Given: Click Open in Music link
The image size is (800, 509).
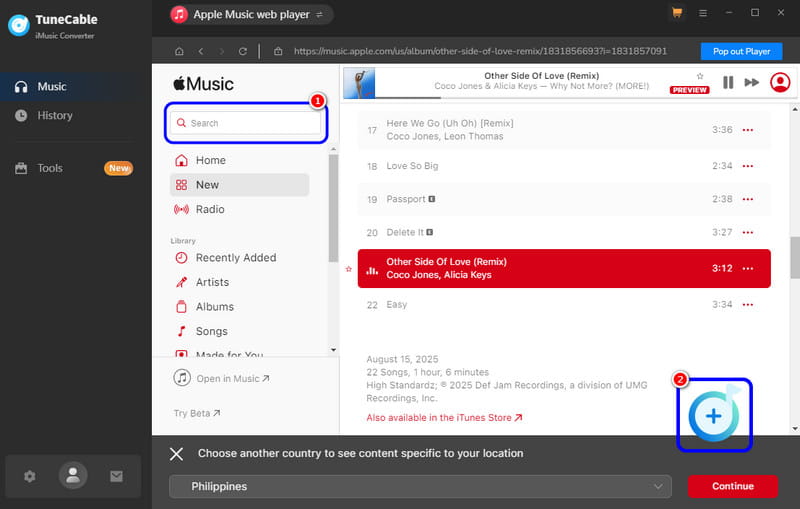Looking at the screenshot, I should point(221,378).
